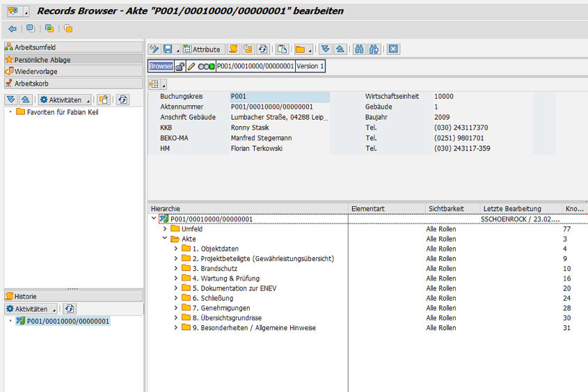Toggle the lock icon next to Browser
588x392 pixels.
[180, 66]
